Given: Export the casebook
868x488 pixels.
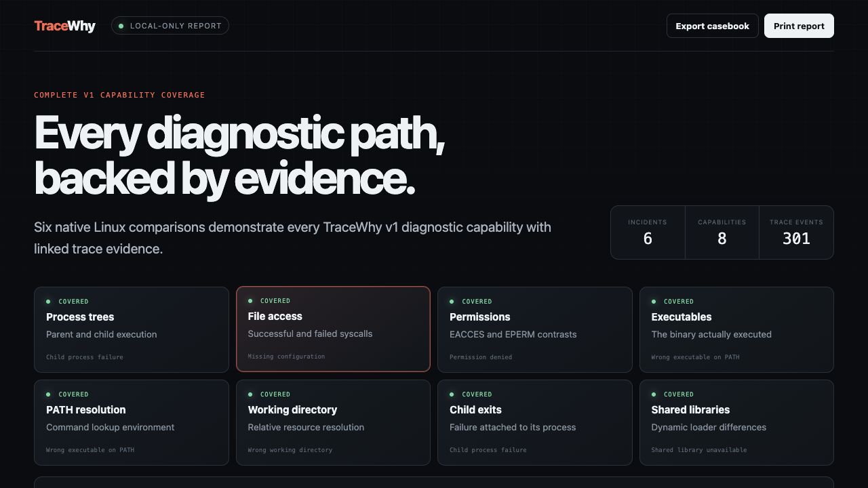Looking at the screenshot, I should pos(712,26).
